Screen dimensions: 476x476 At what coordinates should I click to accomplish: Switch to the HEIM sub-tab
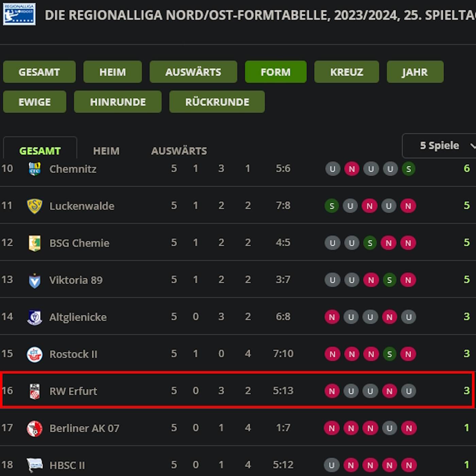click(106, 151)
